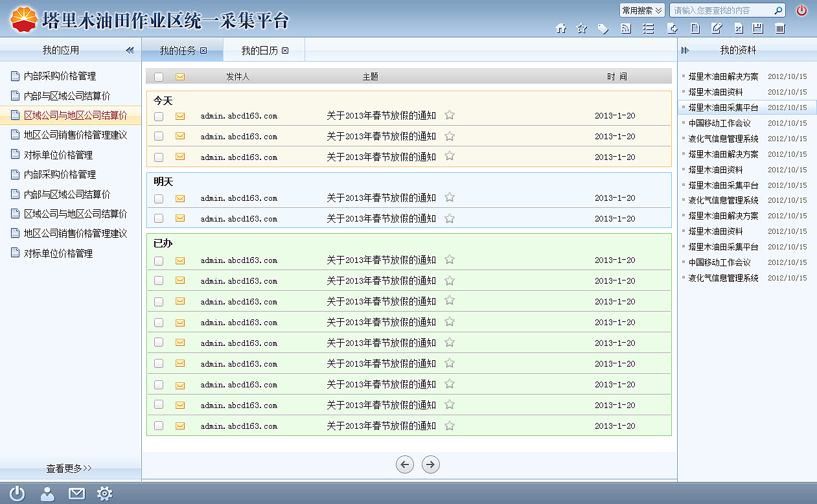Go to next page with right arrow
817x504 pixels.
tap(431, 464)
